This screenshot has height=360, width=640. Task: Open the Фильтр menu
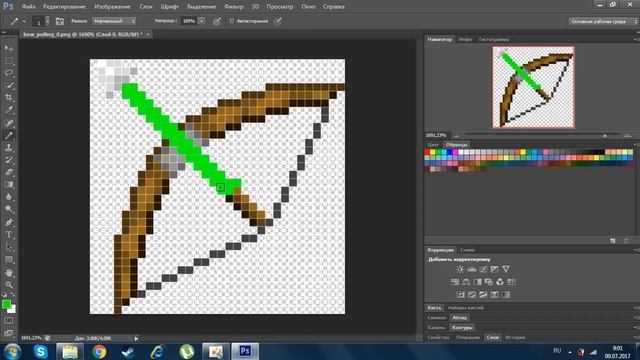click(x=233, y=7)
